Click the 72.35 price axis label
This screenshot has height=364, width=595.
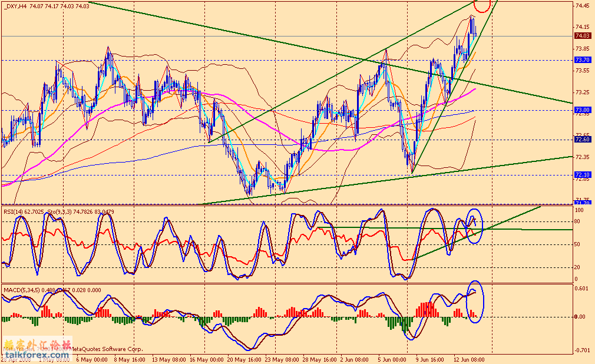click(x=582, y=157)
